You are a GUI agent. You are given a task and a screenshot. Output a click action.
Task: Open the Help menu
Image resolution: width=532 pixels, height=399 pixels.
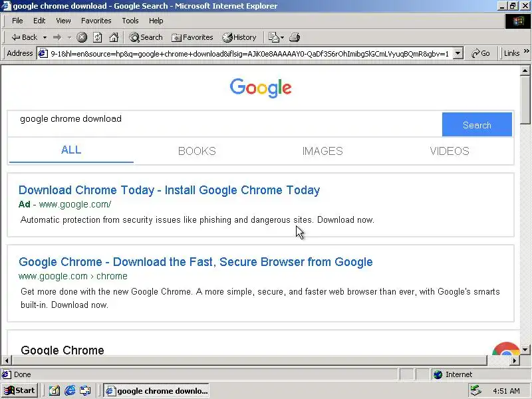pos(156,21)
